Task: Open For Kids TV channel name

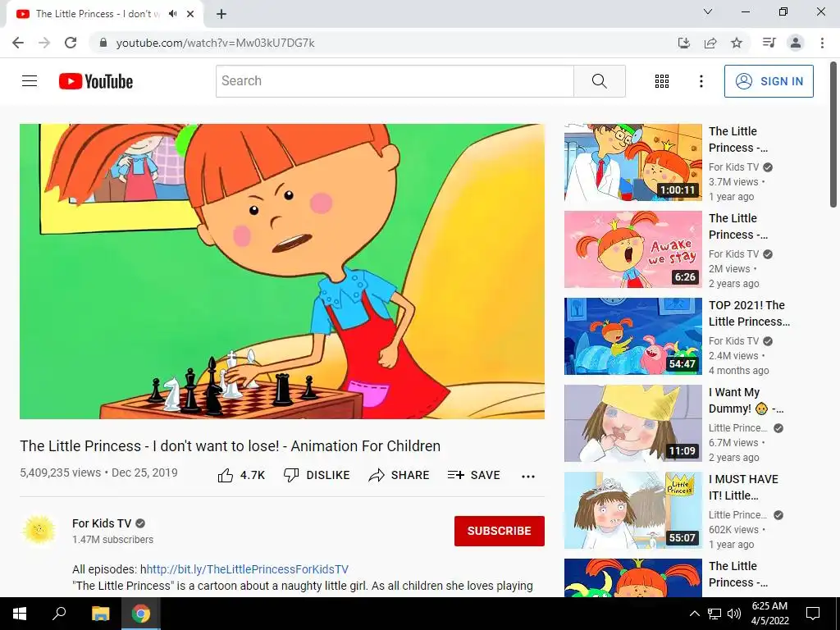Action: pos(102,523)
